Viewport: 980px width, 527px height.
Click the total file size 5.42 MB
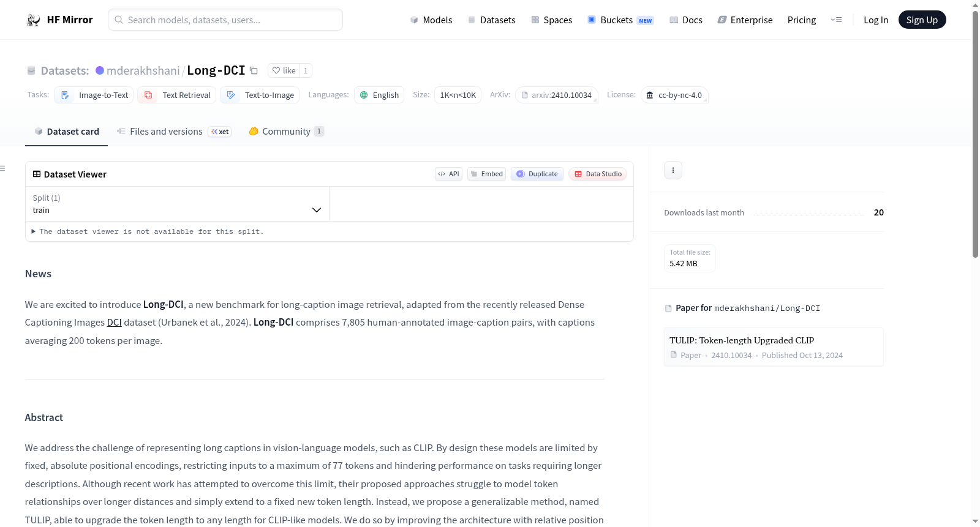coord(684,264)
